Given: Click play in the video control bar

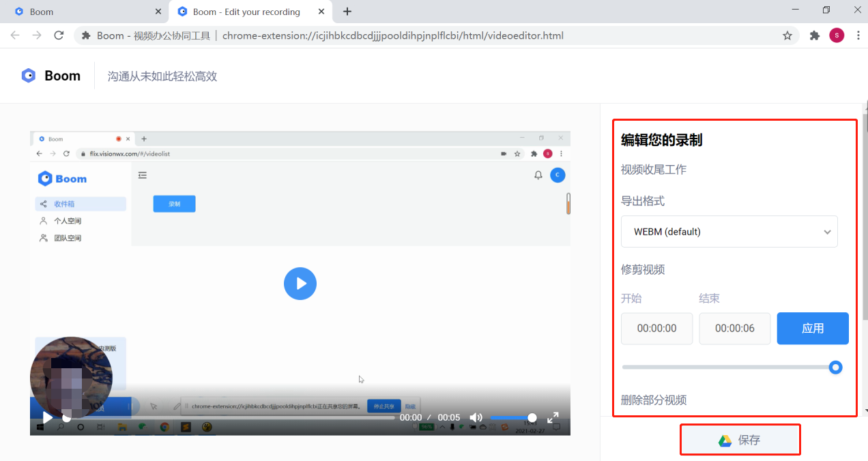Looking at the screenshot, I should click(x=47, y=417).
